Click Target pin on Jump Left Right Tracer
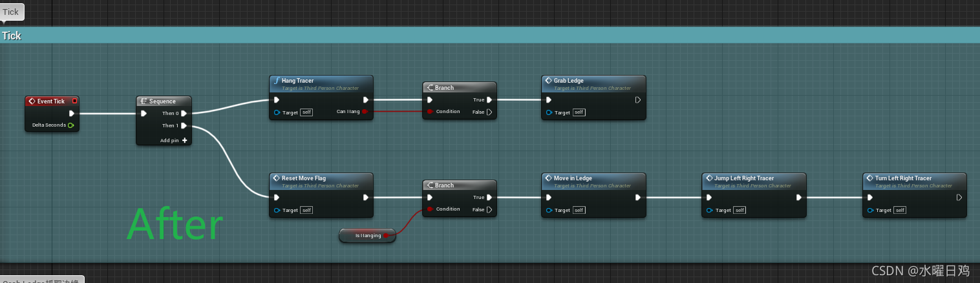The width and height of the screenshot is (980, 283). click(709, 210)
